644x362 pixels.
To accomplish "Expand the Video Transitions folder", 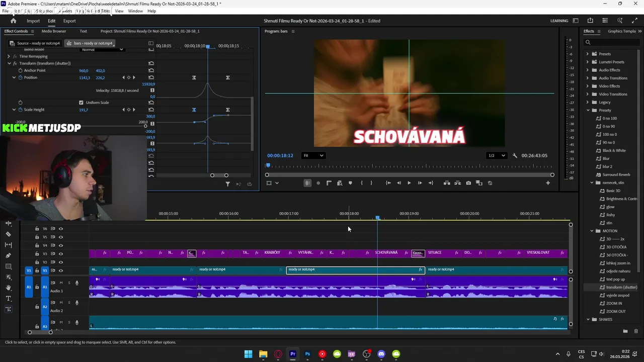I will point(587,94).
